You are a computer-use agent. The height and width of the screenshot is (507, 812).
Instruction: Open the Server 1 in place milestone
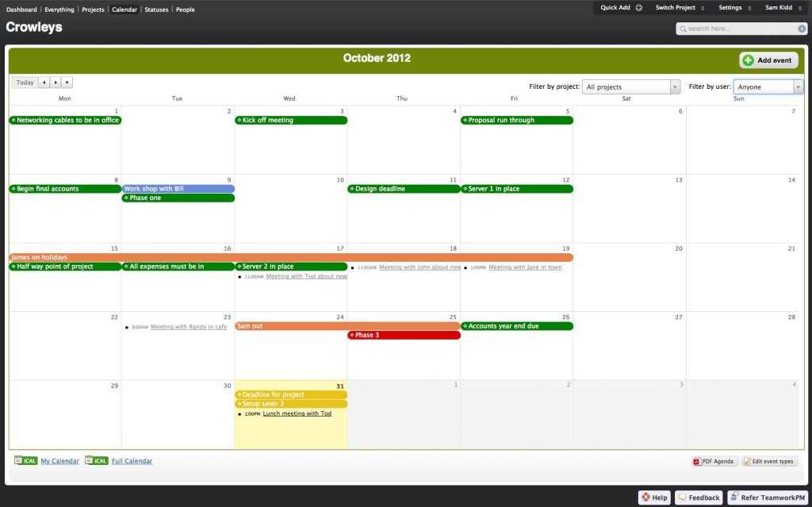point(517,189)
